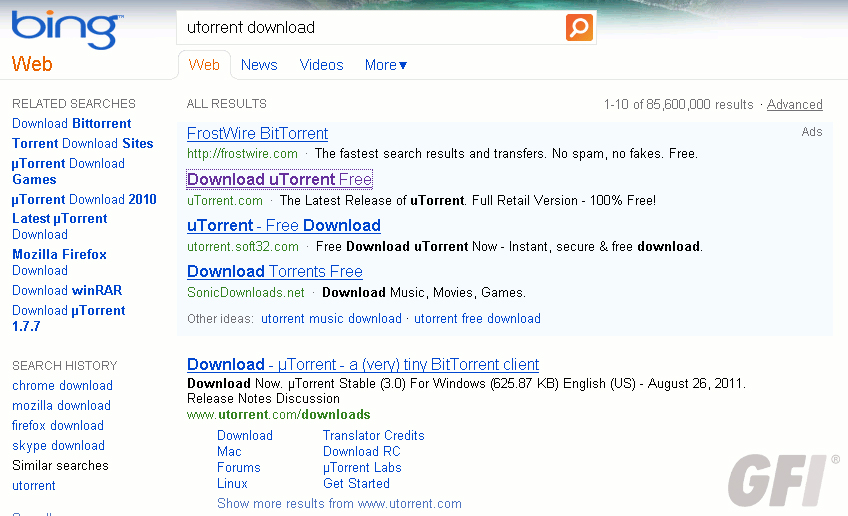This screenshot has width=848, height=516.
Task: Open the News tab
Action: pos(259,65)
